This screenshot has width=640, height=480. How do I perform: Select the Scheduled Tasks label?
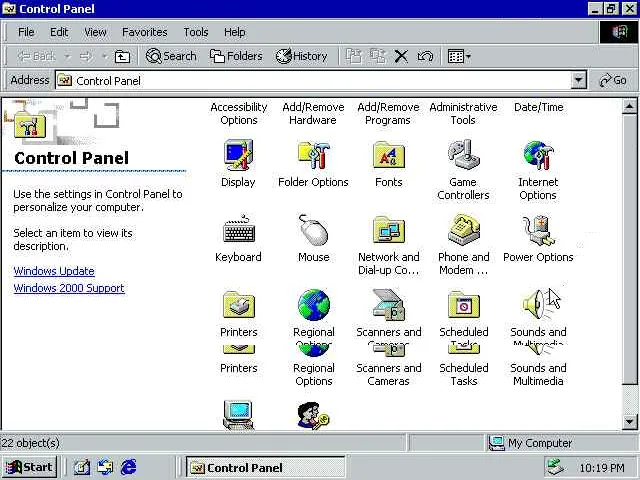click(464, 374)
